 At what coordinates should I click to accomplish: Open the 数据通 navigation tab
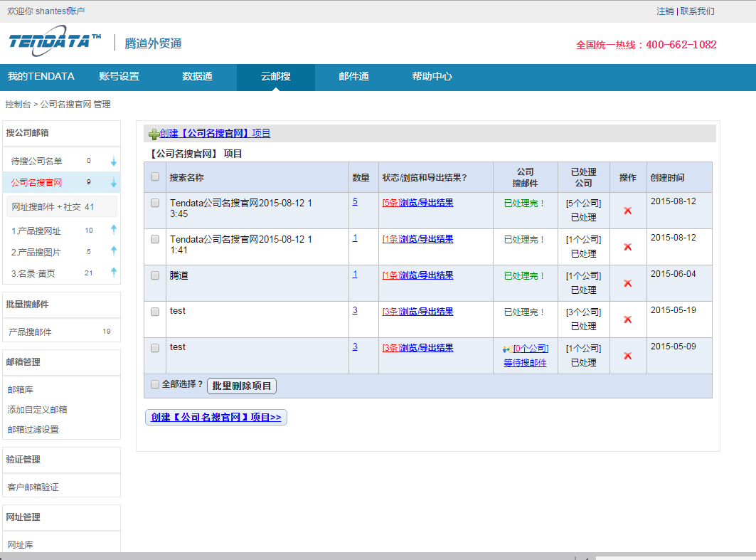click(197, 77)
